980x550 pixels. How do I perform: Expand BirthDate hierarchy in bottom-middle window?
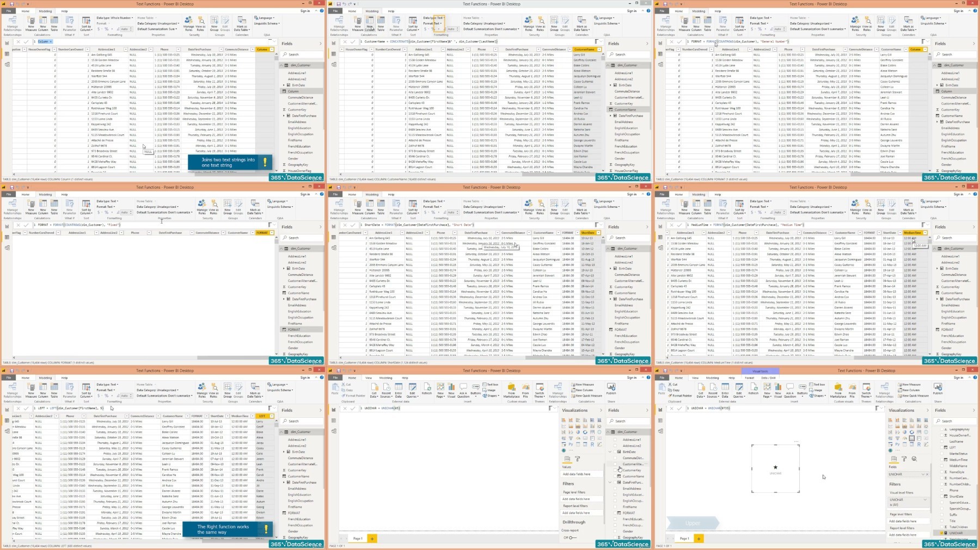pyautogui.click(x=610, y=452)
